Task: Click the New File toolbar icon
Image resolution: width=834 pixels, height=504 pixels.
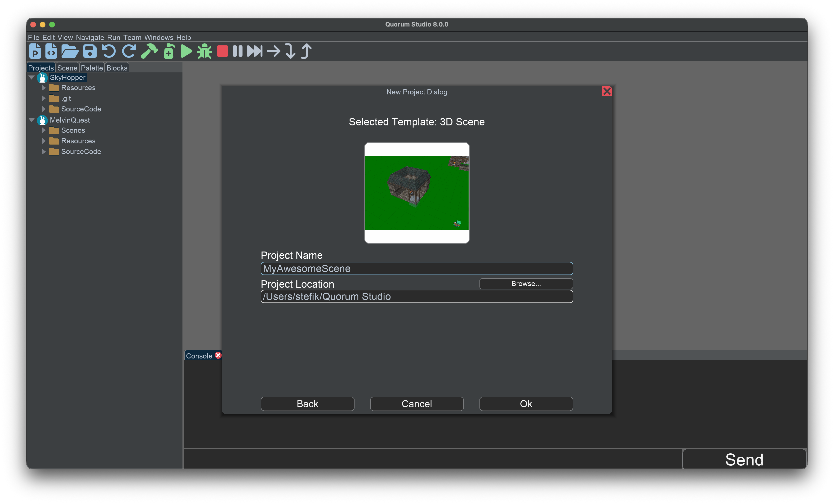Action: 51,51
